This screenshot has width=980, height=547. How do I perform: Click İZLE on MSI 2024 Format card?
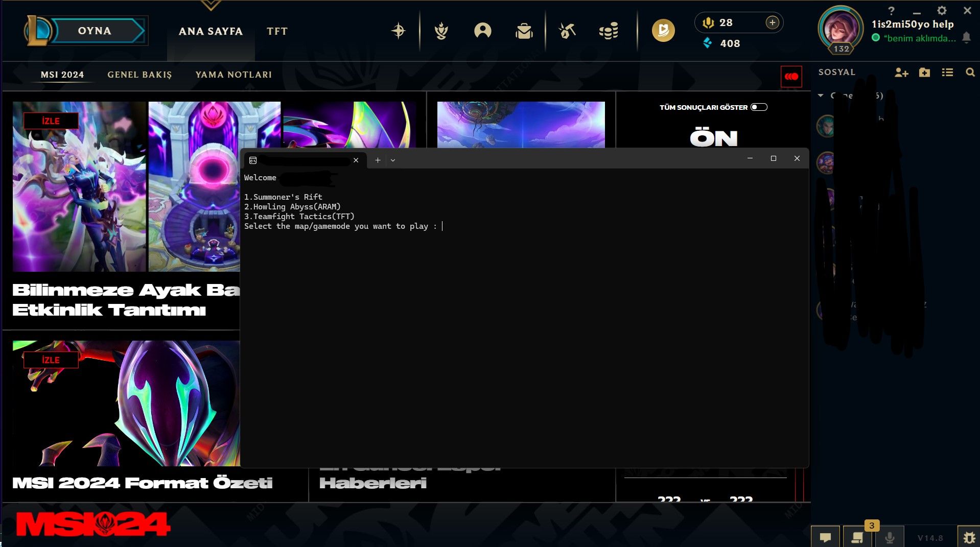pyautogui.click(x=51, y=360)
